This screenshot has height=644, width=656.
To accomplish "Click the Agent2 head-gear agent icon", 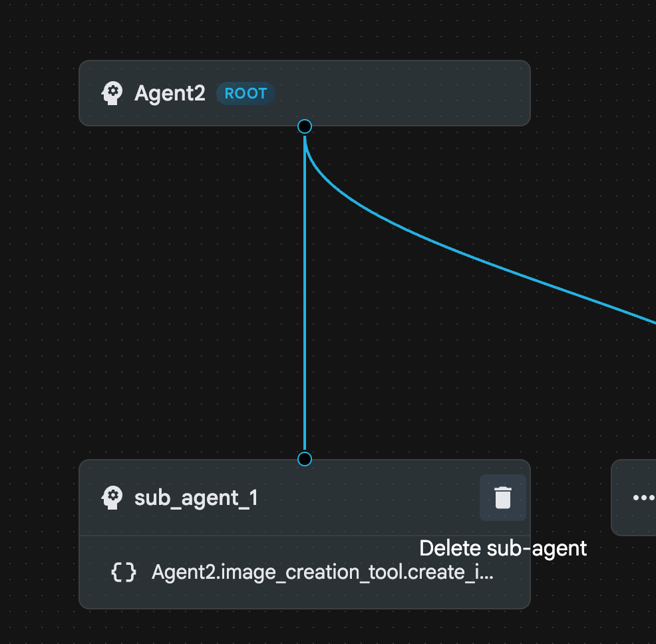I will 112,93.
